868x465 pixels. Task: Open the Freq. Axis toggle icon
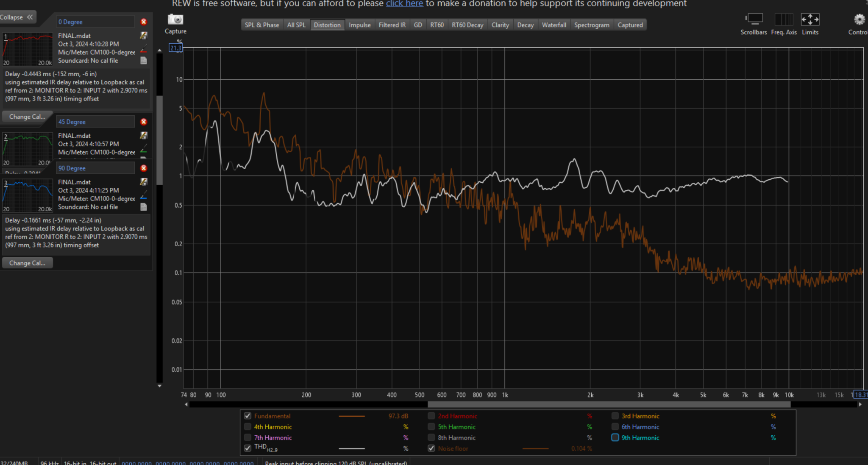pos(784,19)
